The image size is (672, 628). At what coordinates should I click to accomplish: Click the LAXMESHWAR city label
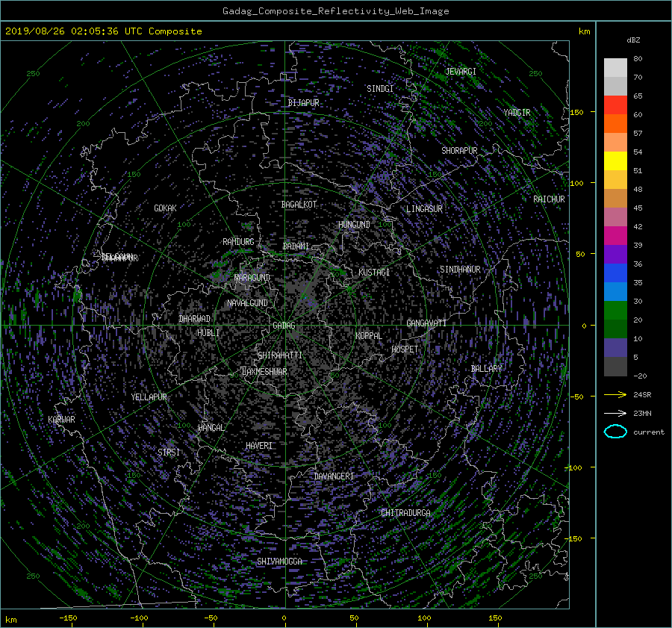(x=264, y=372)
